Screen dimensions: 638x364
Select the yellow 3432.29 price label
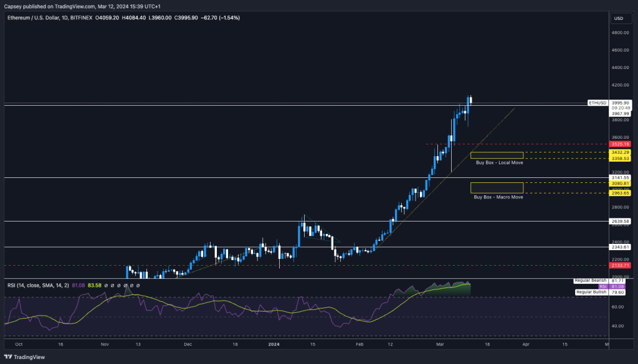pos(620,152)
